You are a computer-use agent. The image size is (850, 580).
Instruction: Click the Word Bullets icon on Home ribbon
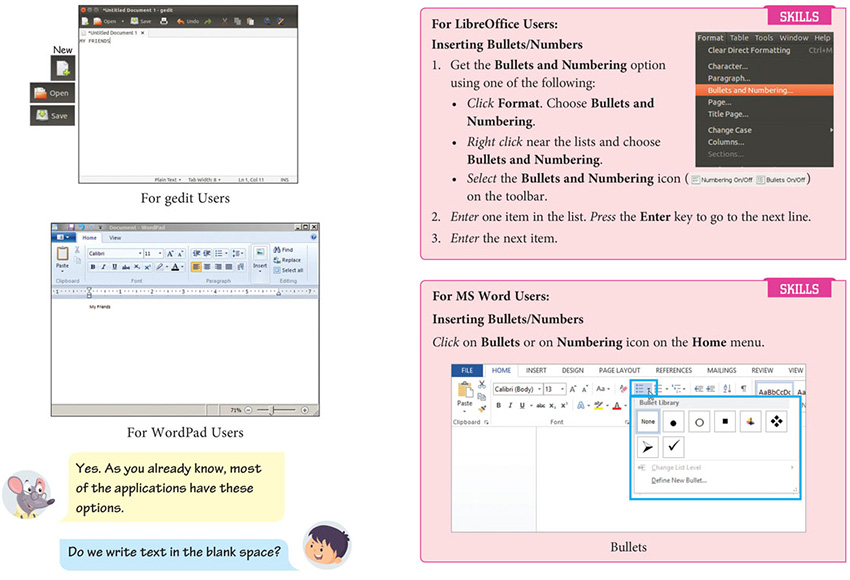(640, 388)
